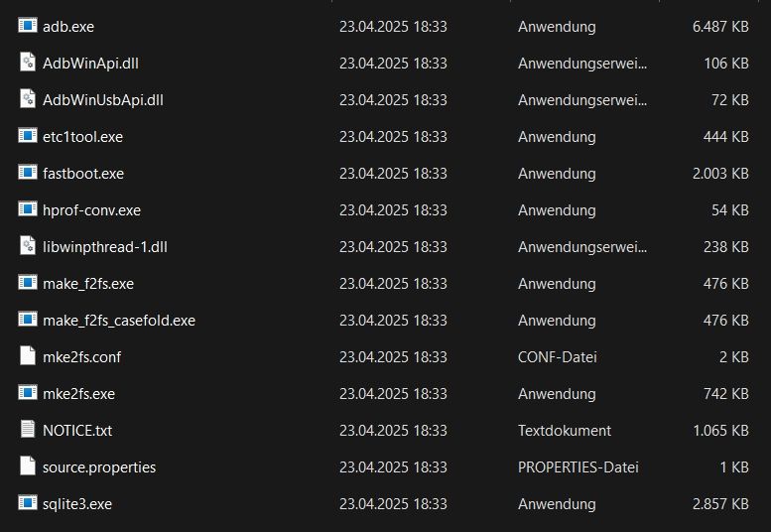Select the mke2fs.conf blank file icon
This screenshot has width=771, height=532.
coord(27,356)
